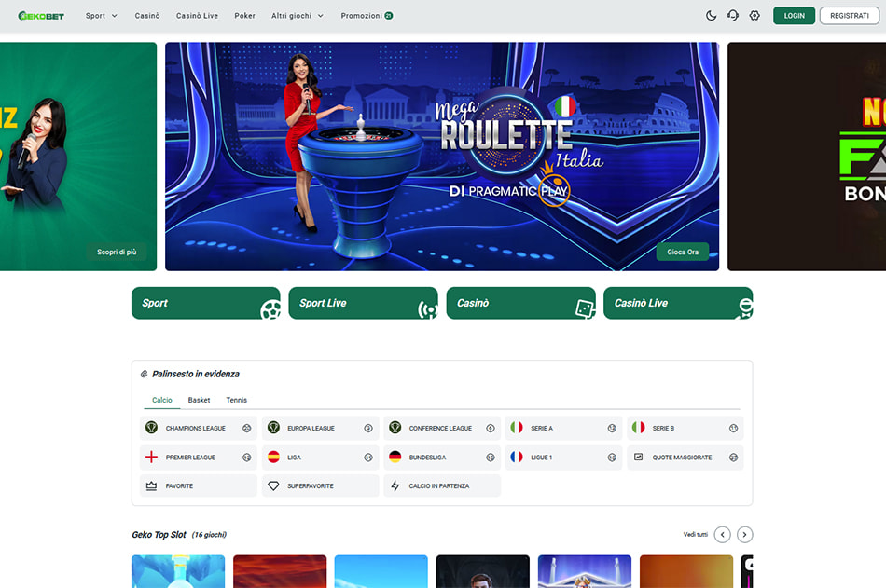Open the Promozioni menu item
The width and height of the screenshot is (886, 588).
[x=367, y=16]
